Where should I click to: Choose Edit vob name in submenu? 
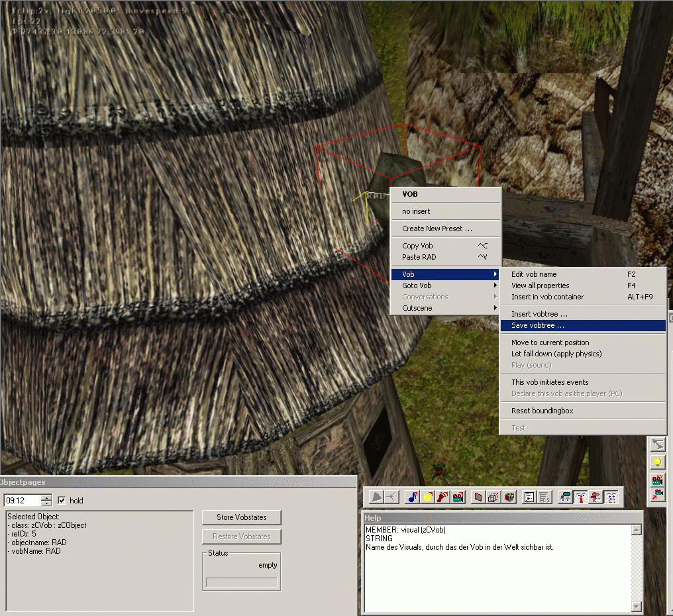click(583, 274)
